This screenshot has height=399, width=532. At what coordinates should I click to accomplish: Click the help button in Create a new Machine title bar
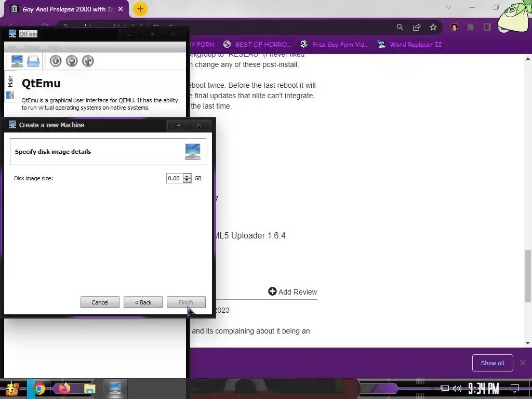pyautogui.click(x=178, y=125)
